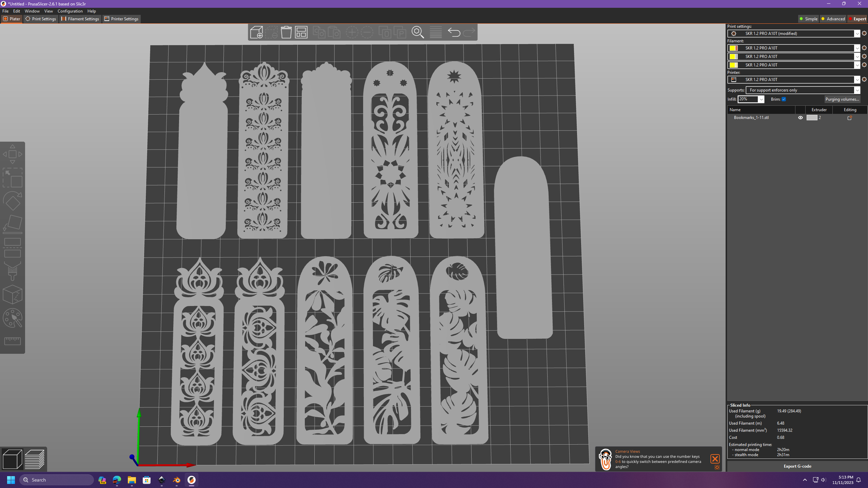
Task: Switch to Simple mode
Action: pos(808,19)
